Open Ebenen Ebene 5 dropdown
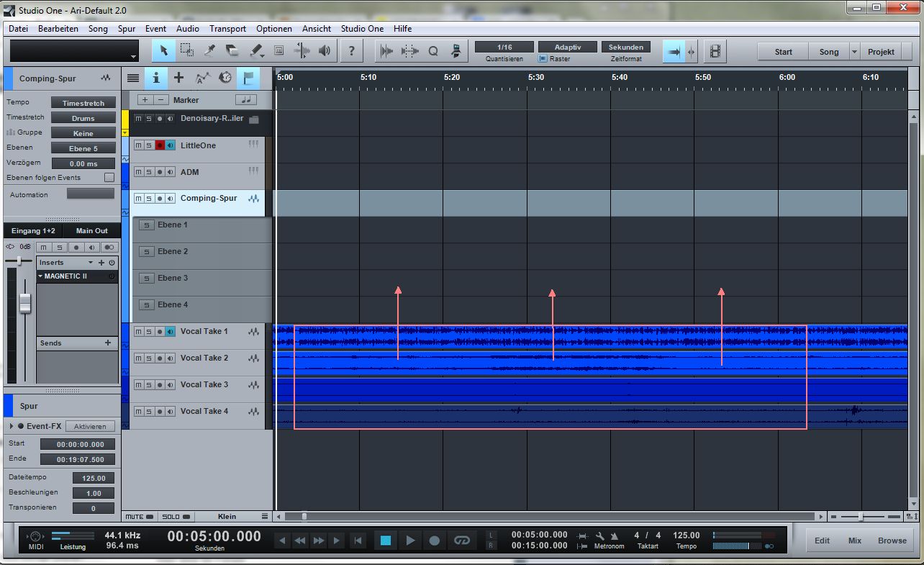 click(83, 148)
